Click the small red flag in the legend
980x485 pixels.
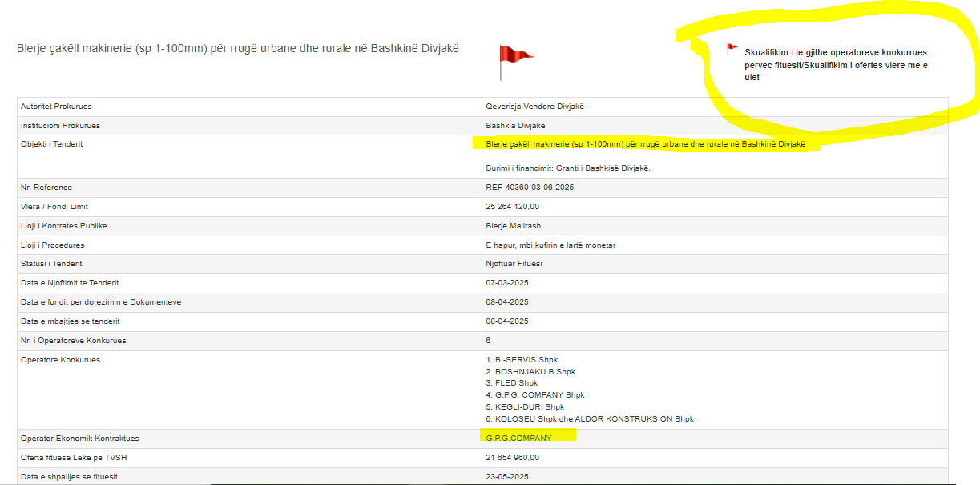click(731, 49)
